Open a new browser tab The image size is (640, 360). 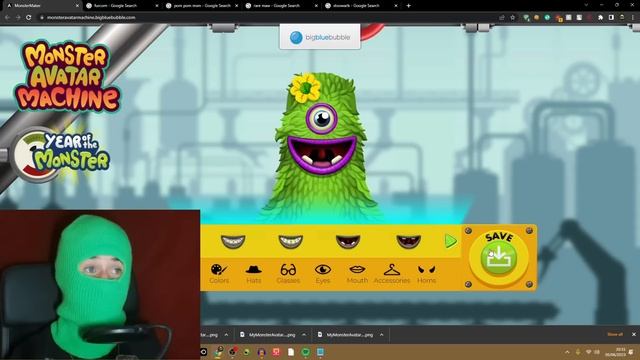pyautogui.click(x=409, y=6)
